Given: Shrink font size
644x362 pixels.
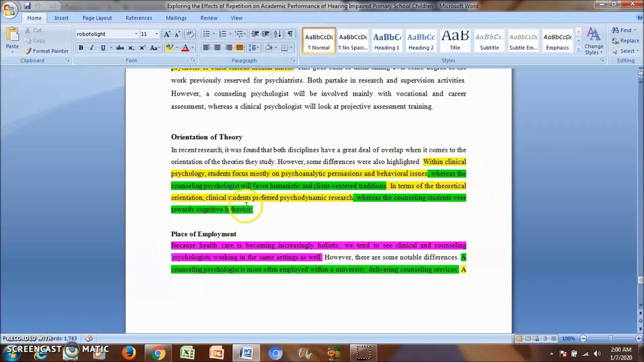Looking at the screenshot, I should [178, 34].
